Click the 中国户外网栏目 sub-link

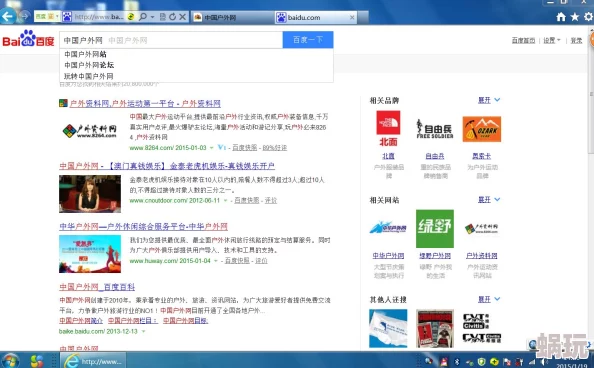pyautogui.click(x=133, y=321)
